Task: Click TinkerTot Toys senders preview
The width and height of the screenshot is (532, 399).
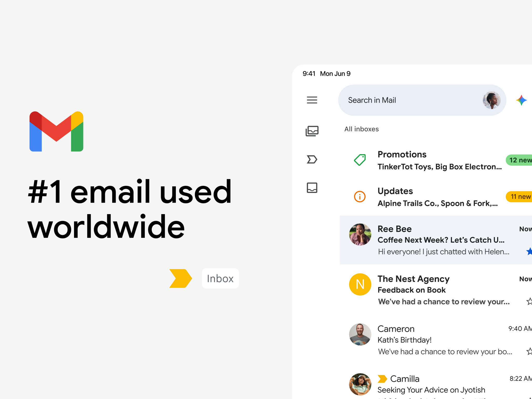Action: coord(440,167)
